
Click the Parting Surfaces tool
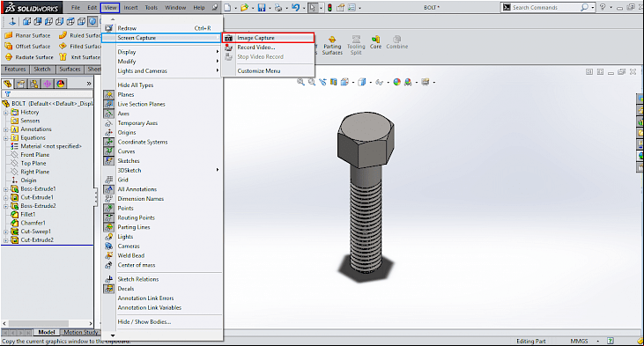click(332, 45)
